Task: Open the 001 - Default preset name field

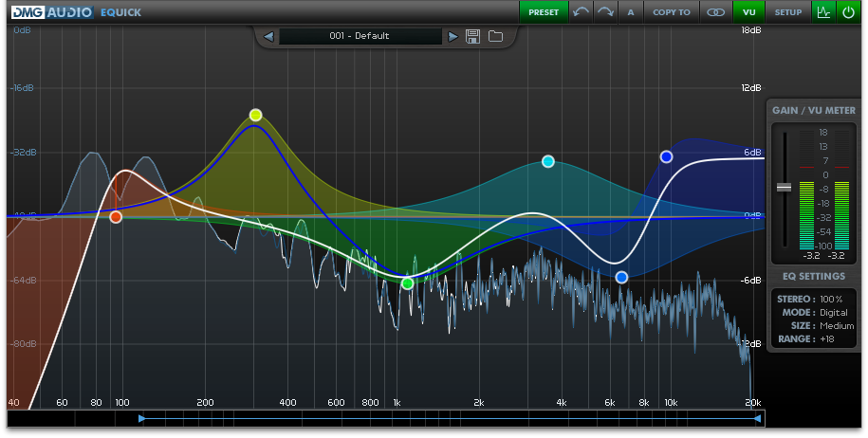Action: tap(360, 36)
